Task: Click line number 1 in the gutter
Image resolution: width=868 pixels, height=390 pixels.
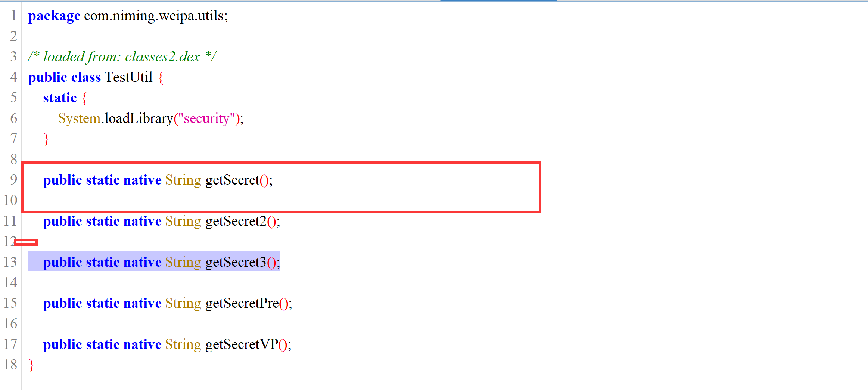Action: [x=14, y=15]
